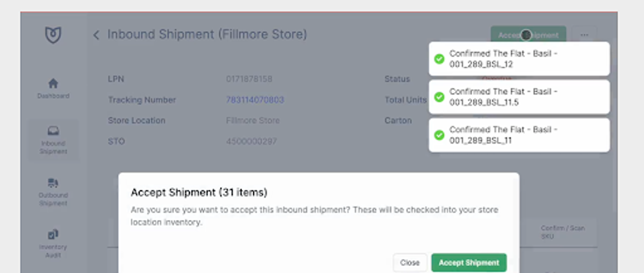Image resolution: width=644 pixels, height=273 pixels.
Task: Open tracking number 783114070803 link
Action: click(x=255, y=100)
